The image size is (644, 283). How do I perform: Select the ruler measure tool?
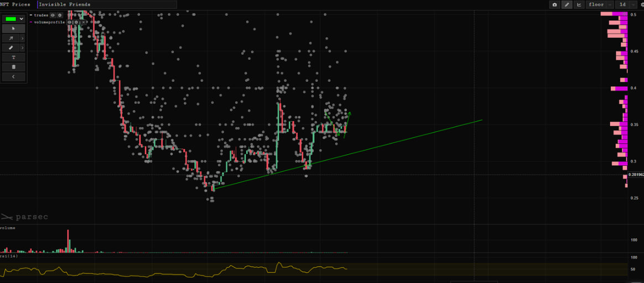click(x=11, y=48)
